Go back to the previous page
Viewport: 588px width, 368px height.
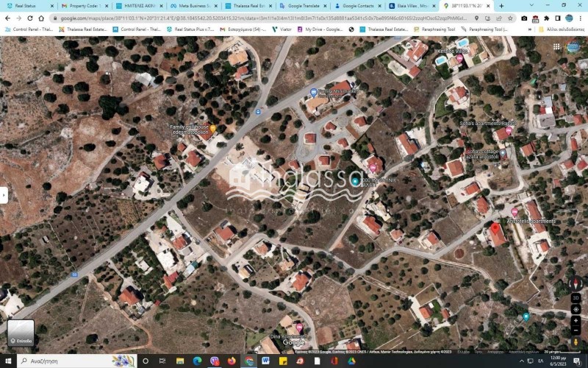(x=7, y=18)
